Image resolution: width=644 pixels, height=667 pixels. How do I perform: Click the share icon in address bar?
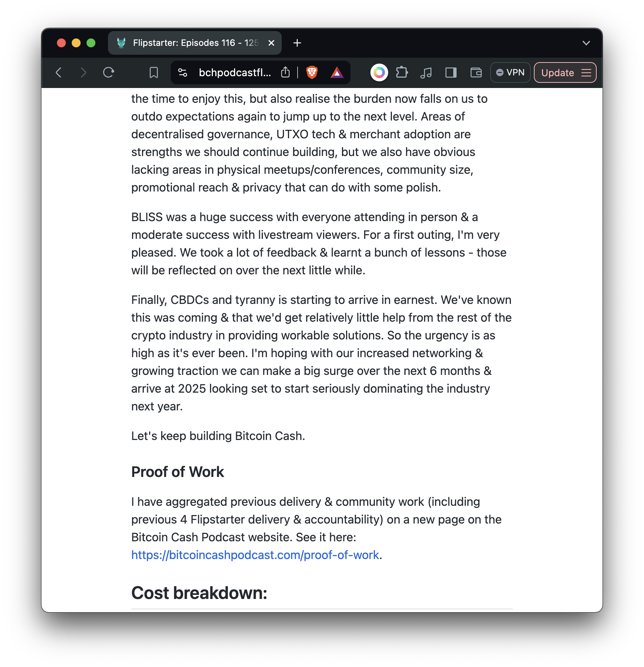click(x=285, y=72)
